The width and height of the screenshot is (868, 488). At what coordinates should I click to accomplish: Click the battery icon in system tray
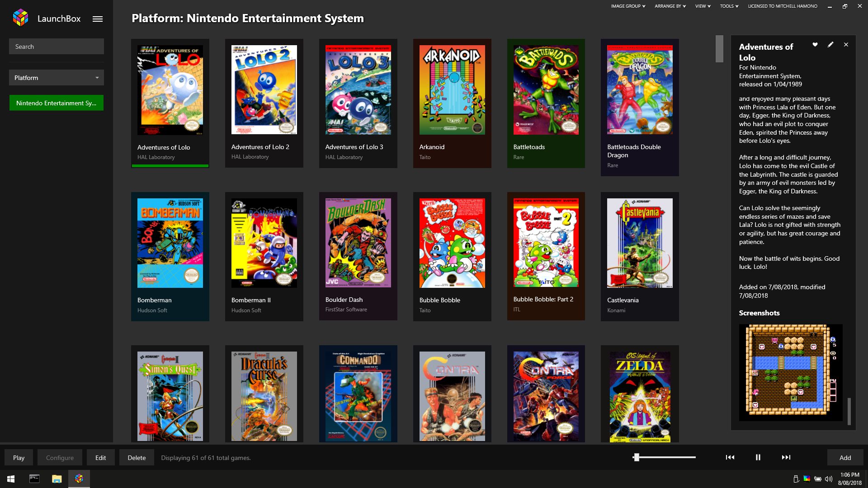(818, 479)
